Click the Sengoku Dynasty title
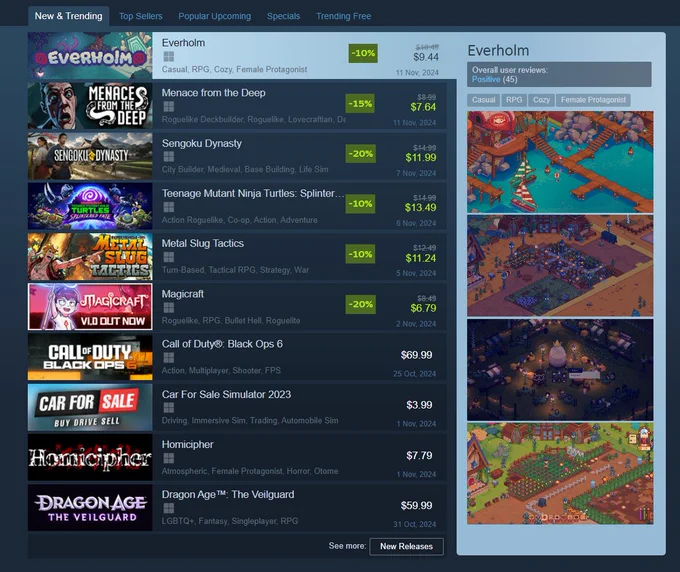 tap(202, 143)
